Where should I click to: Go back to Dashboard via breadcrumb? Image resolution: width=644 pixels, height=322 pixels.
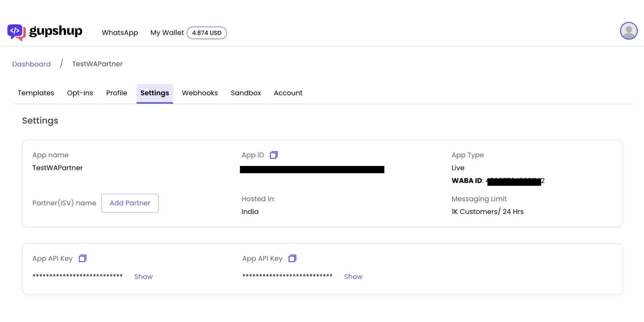click(x=31, y=64)
